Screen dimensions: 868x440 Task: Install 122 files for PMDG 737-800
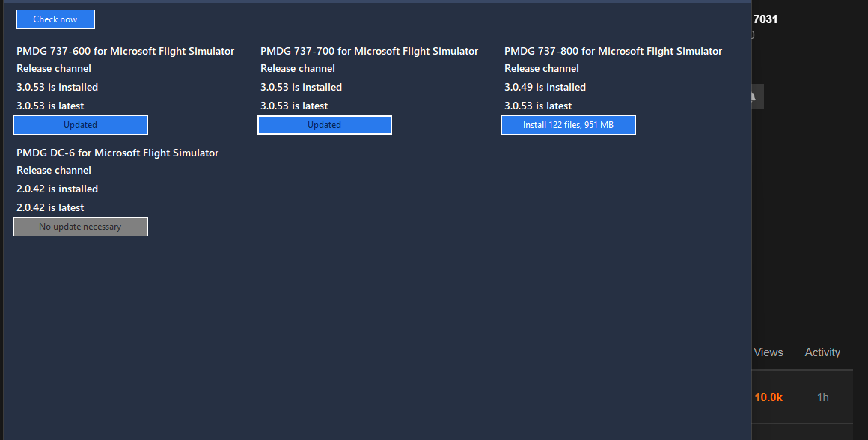coord(569,125)
